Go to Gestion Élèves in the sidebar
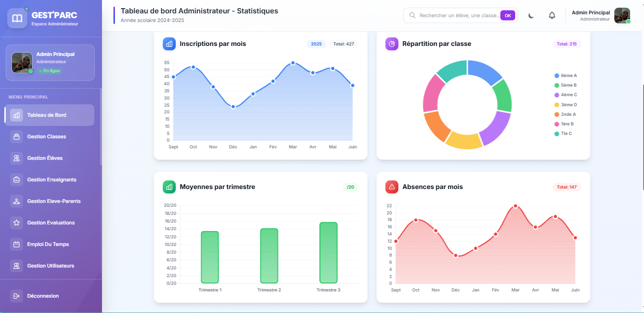The image size is (644, 313). (50, 158)
